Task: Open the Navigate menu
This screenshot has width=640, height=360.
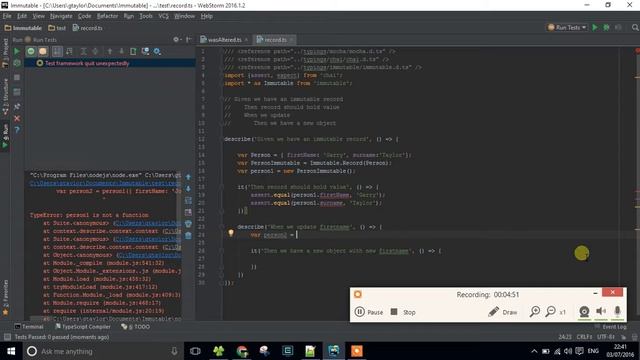Action: pyautogui.click(x=61, y=16)
